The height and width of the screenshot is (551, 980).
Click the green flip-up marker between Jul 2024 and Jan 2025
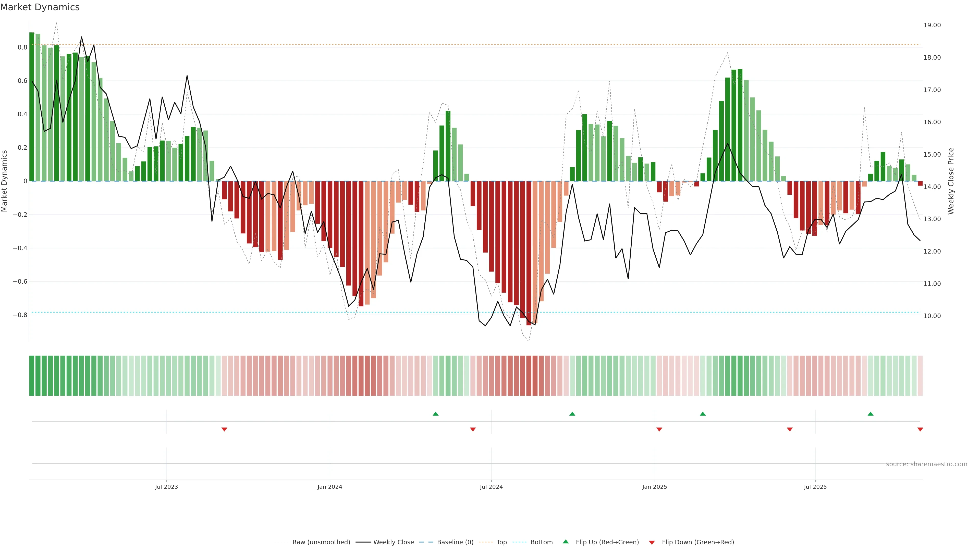tap(572, 414)
